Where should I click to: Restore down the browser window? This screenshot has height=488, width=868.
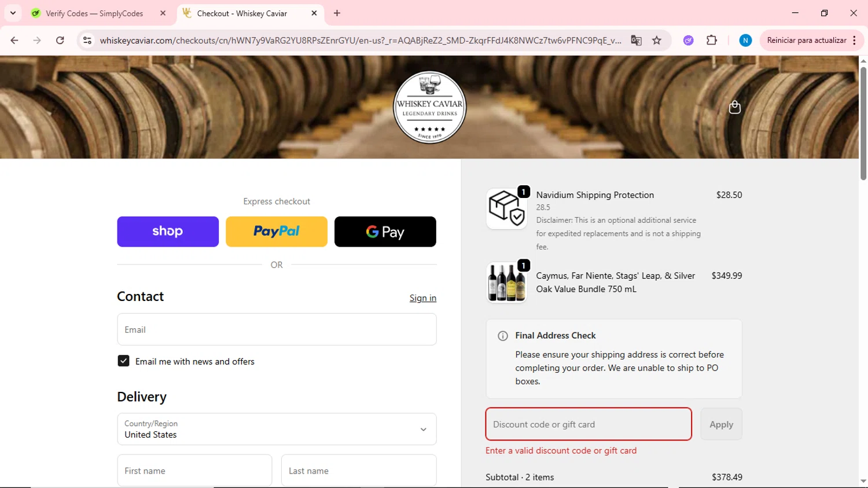825,13
